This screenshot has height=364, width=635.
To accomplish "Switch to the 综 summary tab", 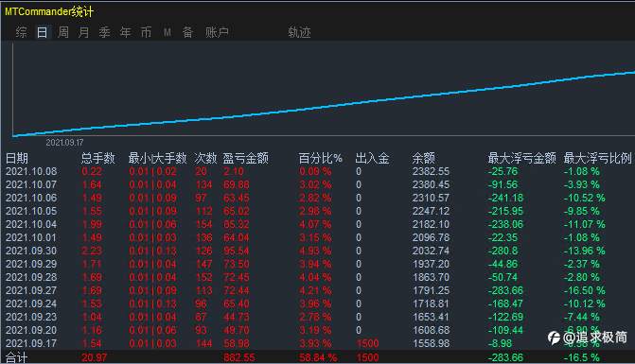I will pos(22,32).
